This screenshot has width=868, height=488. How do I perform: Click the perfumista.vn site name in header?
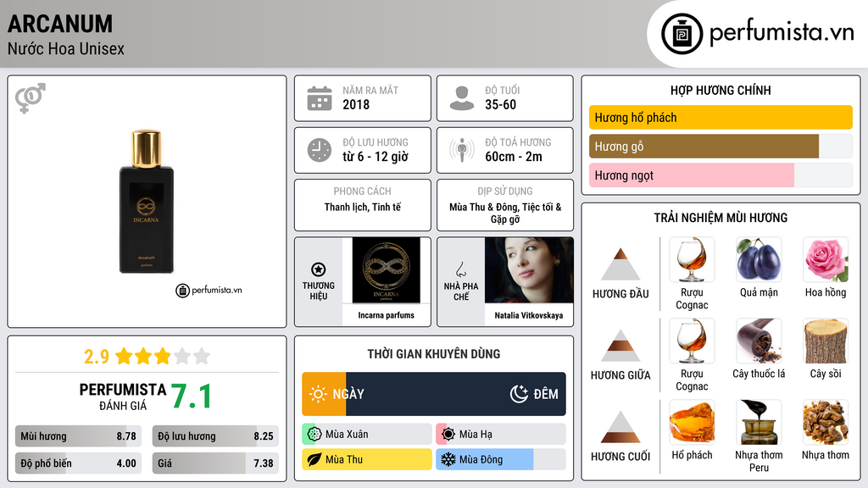click(x=782, y=32)
